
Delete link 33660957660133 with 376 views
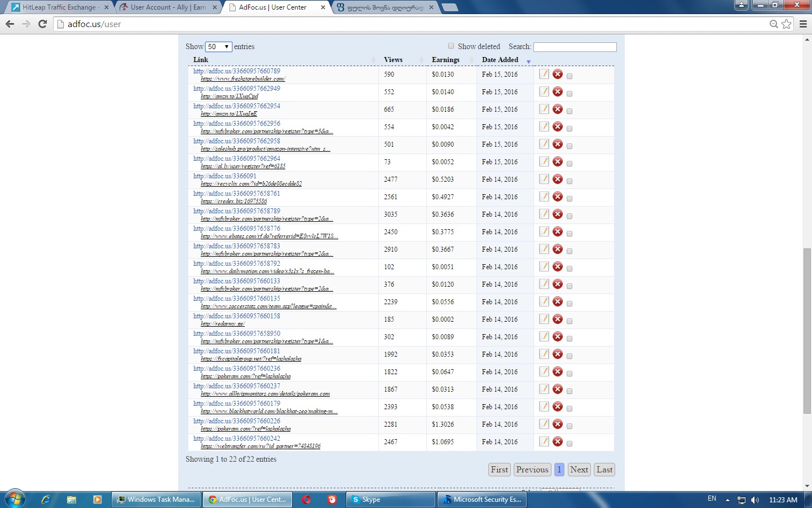[558, 284]
